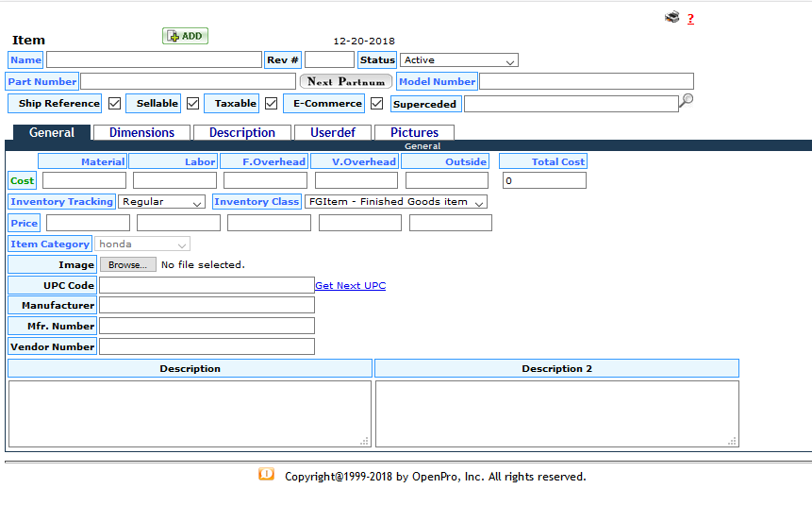Toggle the E-Commerce checkbox
812x522 pixels.
click(x=377, y=103)
